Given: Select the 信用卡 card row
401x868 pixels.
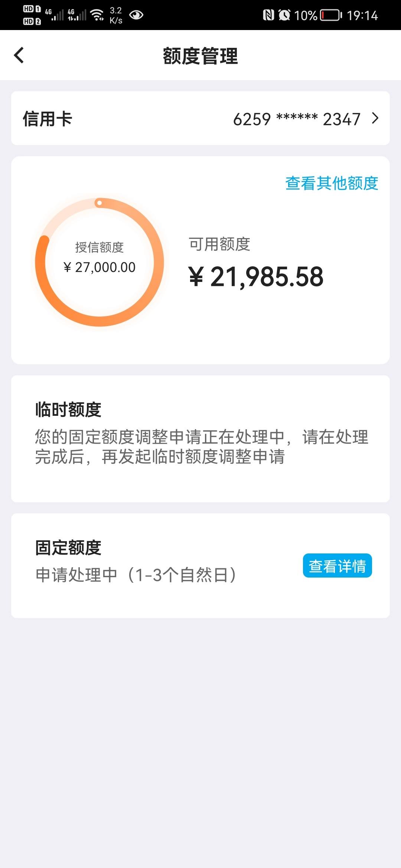Looking at the screenshot, I should [x=200, y=118].
